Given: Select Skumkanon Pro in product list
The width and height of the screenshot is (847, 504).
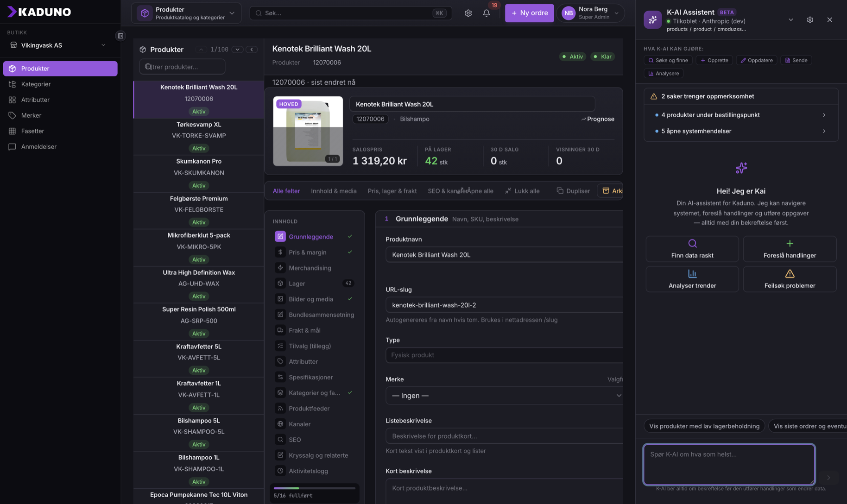Looking at the screenshot, I should coord(199,174).
